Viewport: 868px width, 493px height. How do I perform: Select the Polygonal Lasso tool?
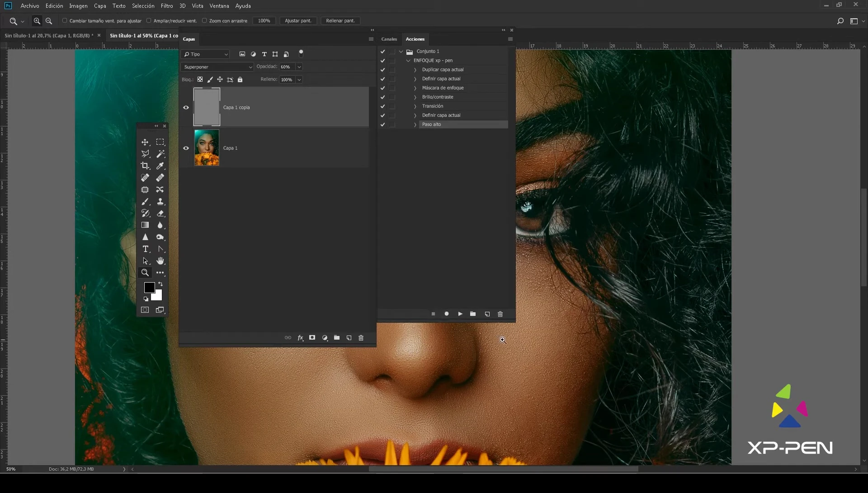(145, 154)
